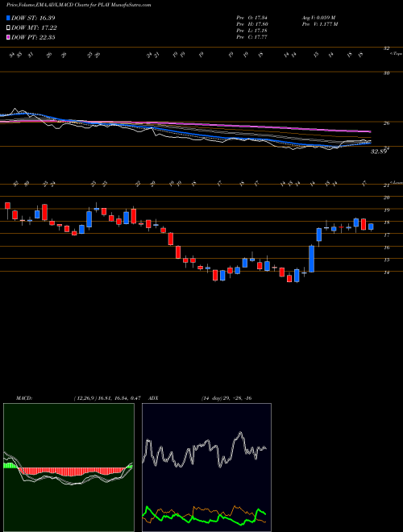The width and height of the screenshot is (403, 532).
Task: Click the '32.59' value near EMA lines
Action: 379,152
